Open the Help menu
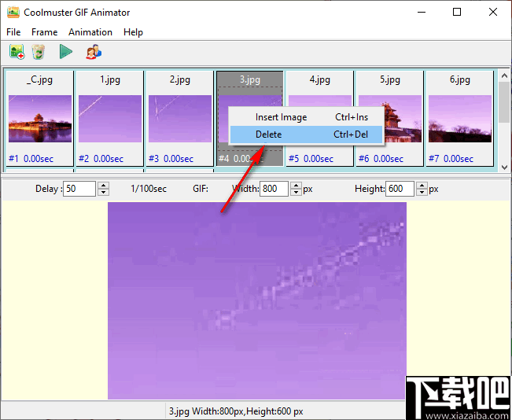This screenshot has width=512, height=420. [133, 32]
